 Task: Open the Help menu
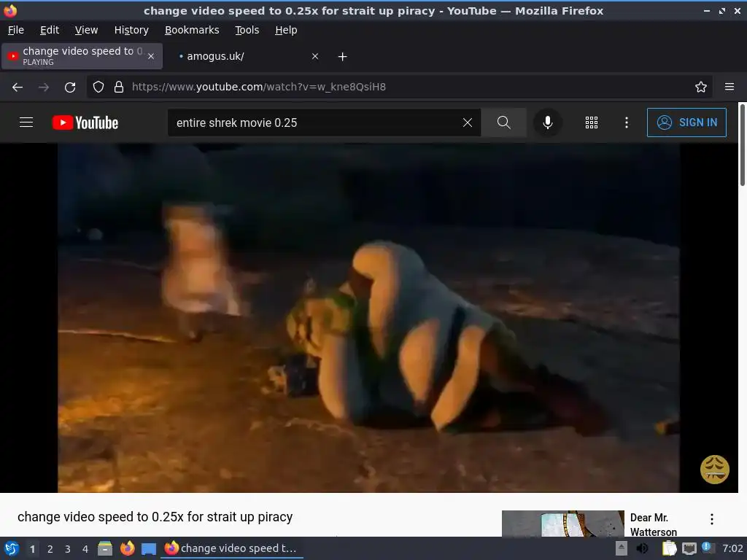(286, 30)
